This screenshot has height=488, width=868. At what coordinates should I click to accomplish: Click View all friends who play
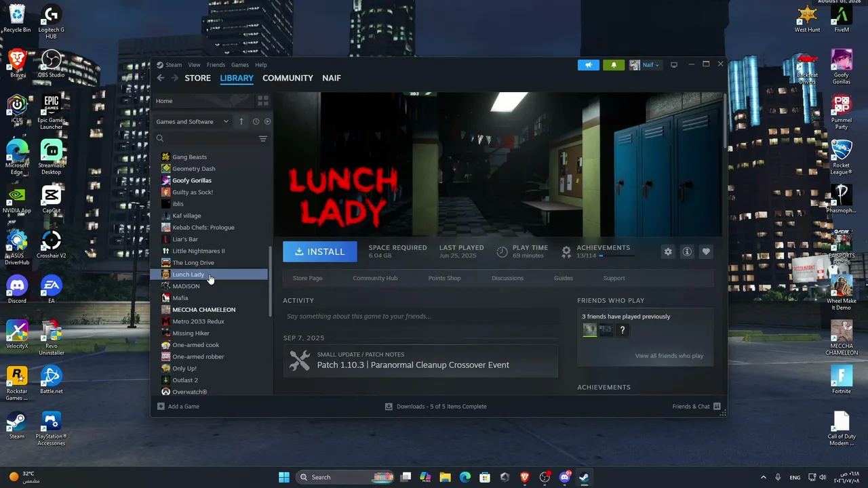pos(669,356)
